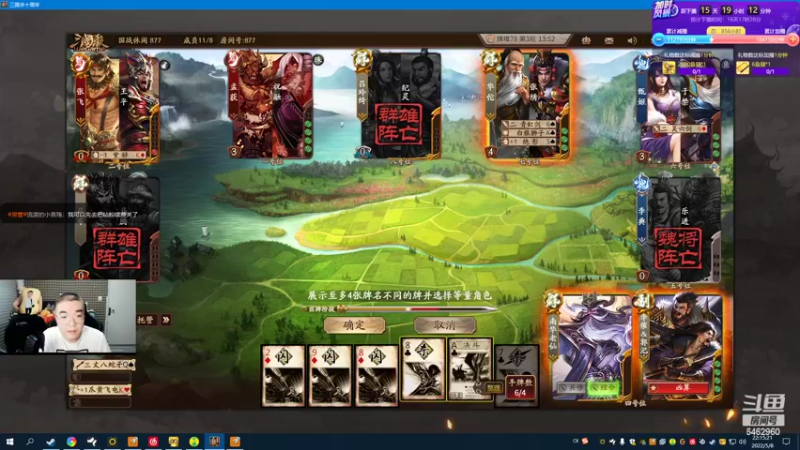The image size is (800, 450).
Task: Confirm selection with the 确定 button
Action: click(354, 325)
